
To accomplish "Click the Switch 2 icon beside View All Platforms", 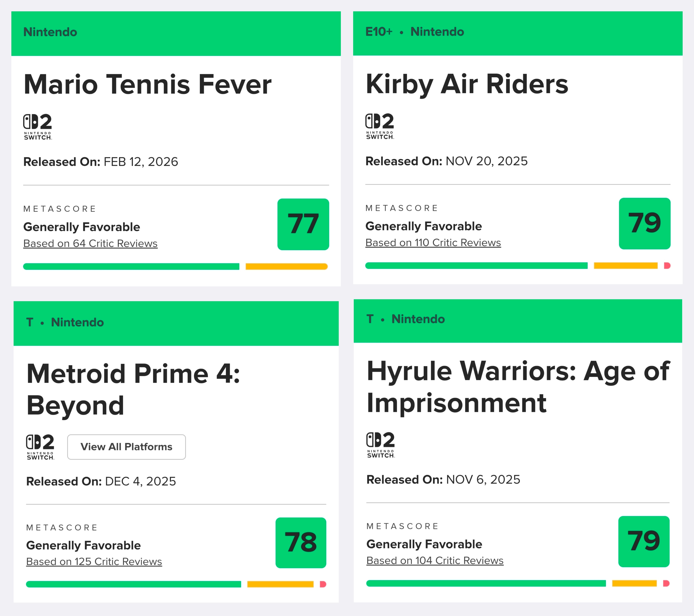I will (x=40, y=447).
